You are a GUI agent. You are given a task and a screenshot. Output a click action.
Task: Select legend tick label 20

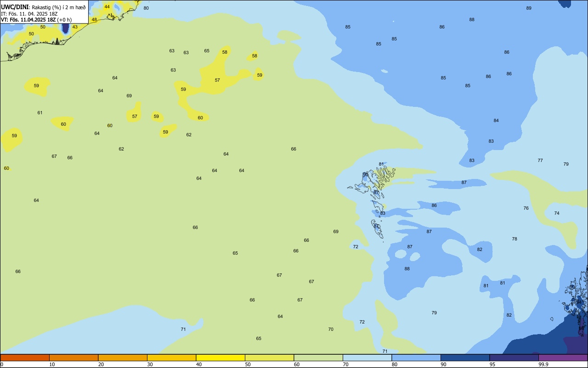(101, 364)
